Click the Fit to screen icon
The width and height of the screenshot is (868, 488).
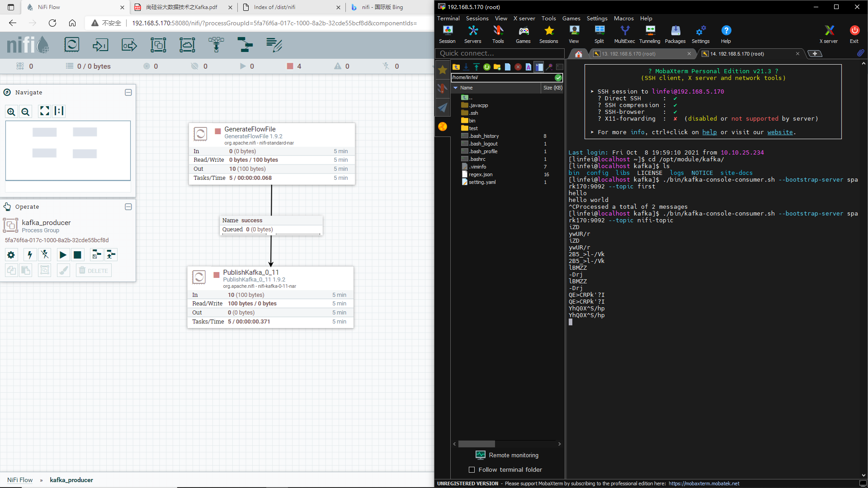[x=45, y=111]
